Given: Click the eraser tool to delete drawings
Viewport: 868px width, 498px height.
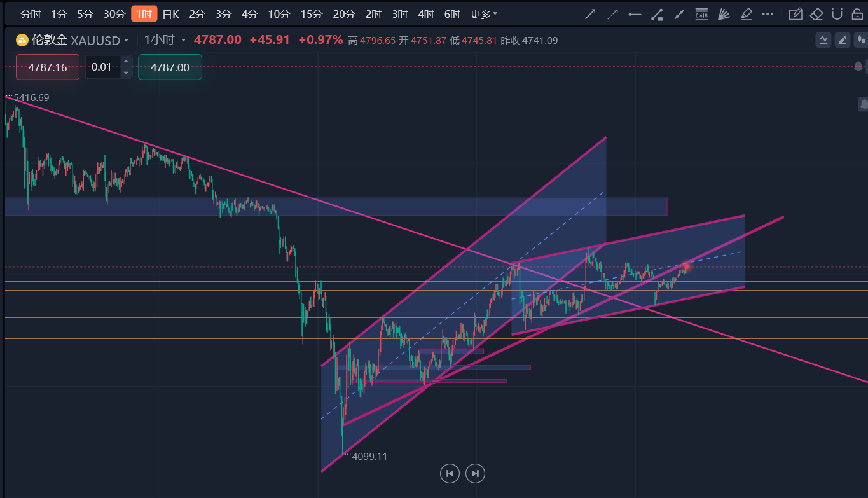Looking at the screenshot, I should click(x=816, y=14).
